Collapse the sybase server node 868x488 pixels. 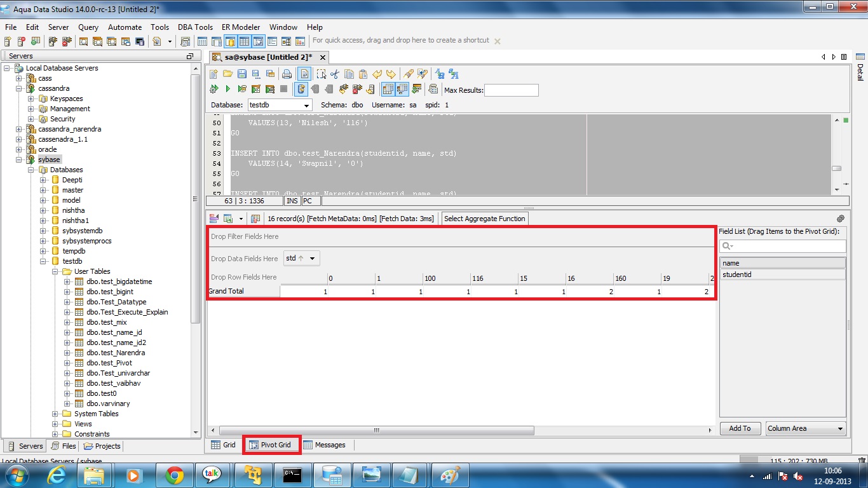(19, 159)
